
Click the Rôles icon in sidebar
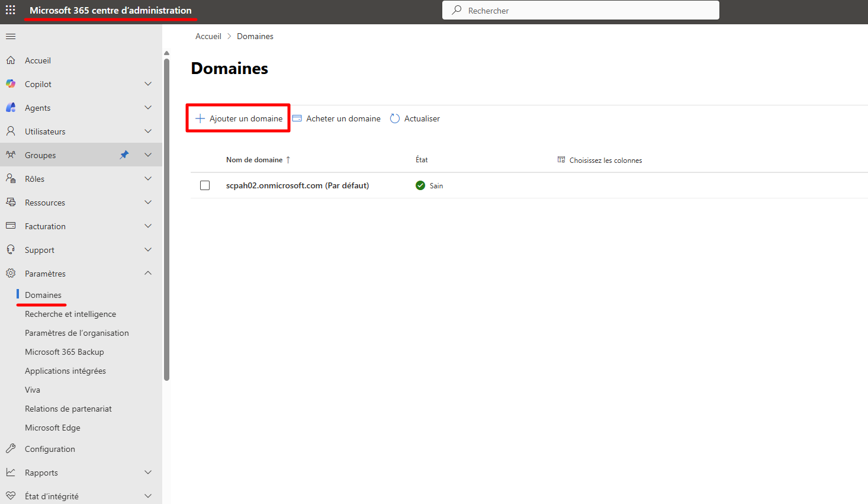(x=11, y=179)
